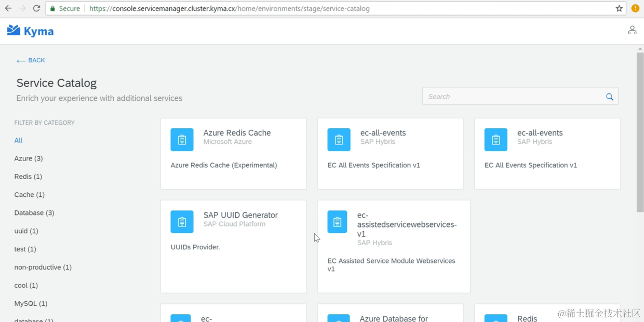The height and width of the screenshot is (322, 644).
Task: Select the All category filter
Action: coord(18,140)
